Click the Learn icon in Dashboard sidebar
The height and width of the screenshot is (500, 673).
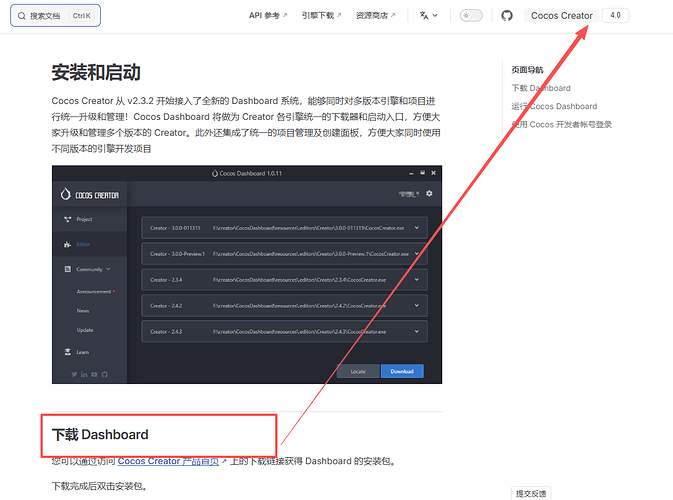tap(68, 352)
